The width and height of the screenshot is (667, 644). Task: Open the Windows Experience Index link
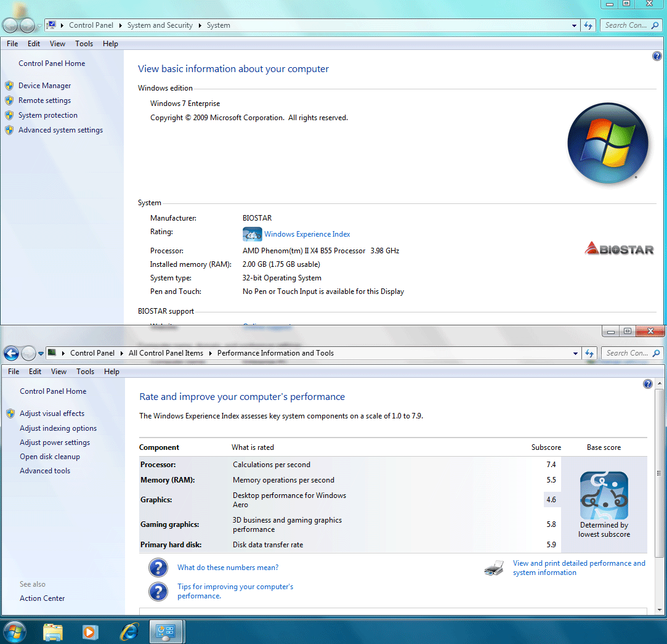307,234
